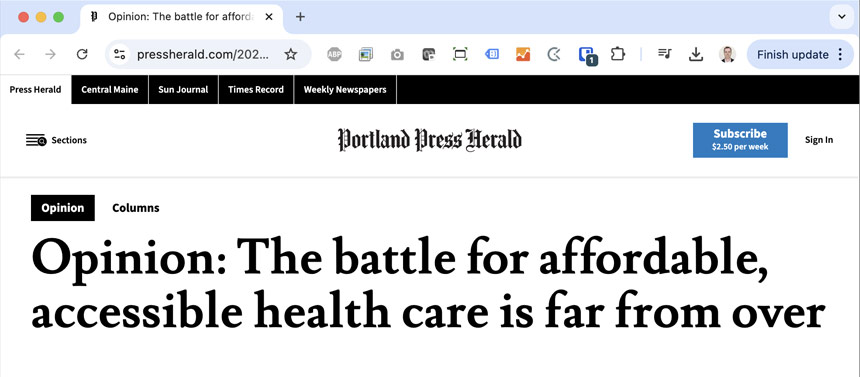Click the Sign In link
The height and width of the screenshot is (377, 860).
(819, 140)
